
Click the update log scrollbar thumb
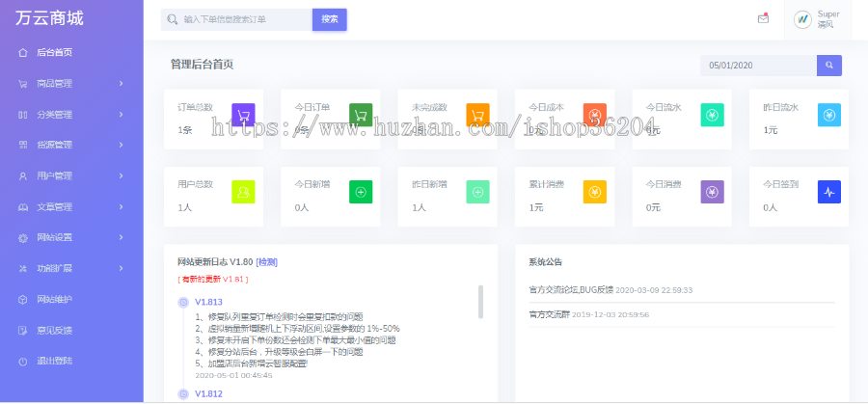coord(480,302)
